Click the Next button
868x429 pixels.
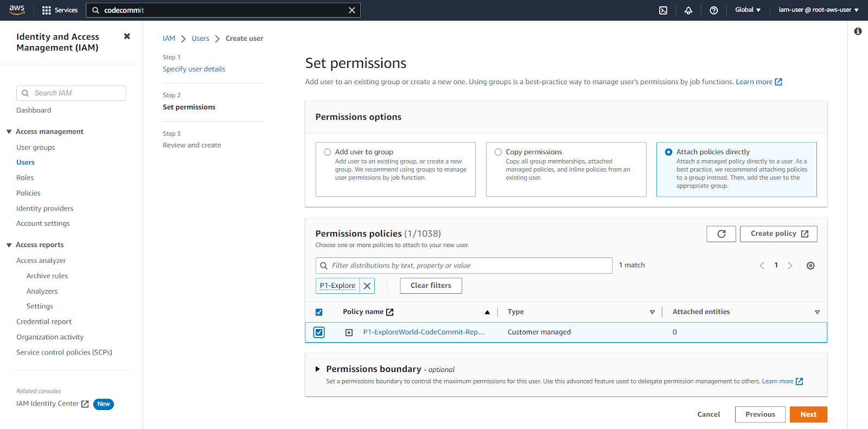pos(808,414)
